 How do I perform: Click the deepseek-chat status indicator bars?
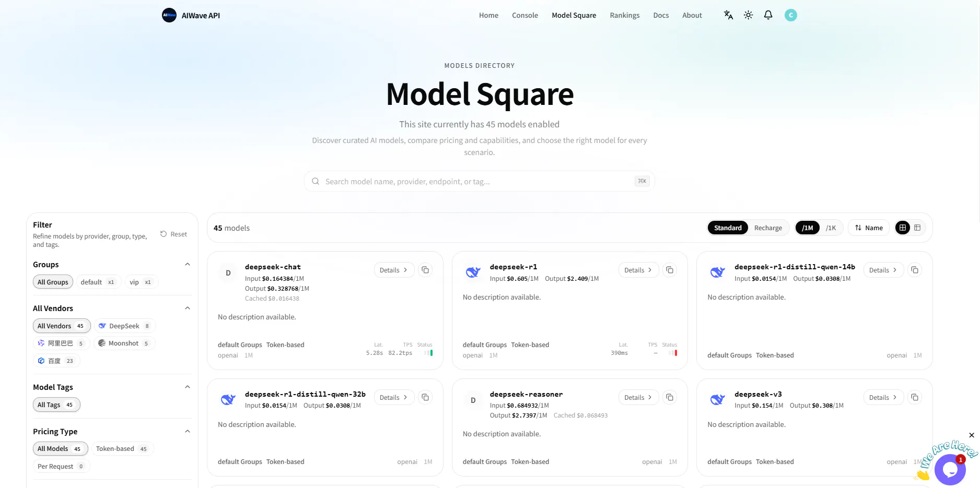pyautogui.click(x=428, y=353)
